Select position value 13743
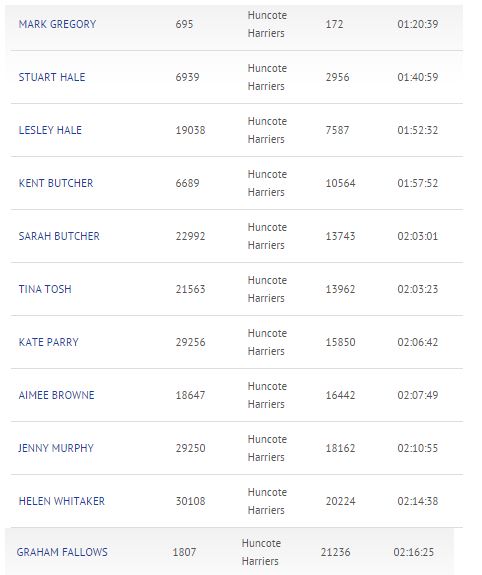The height and width of the screenshot is (575, 482). (340, 236)
